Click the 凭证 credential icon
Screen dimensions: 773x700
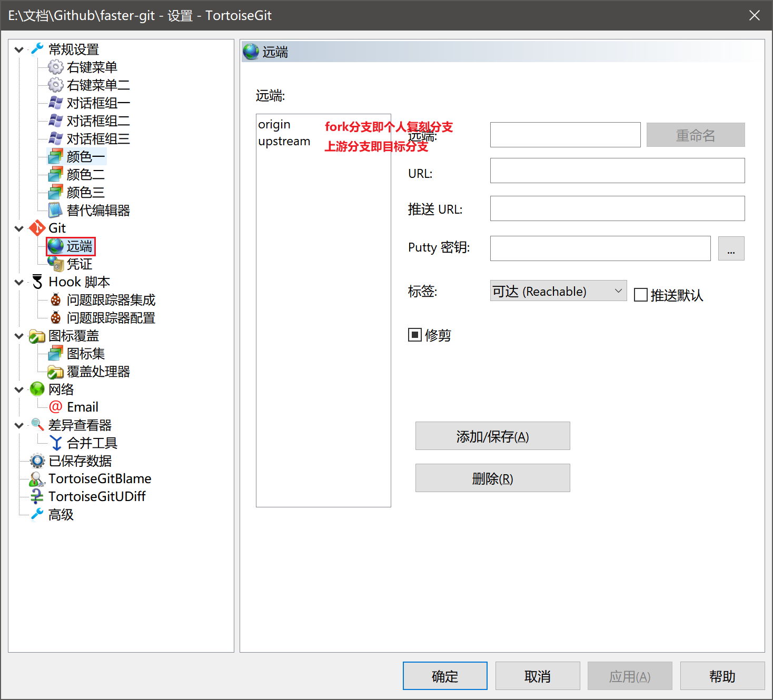pyautogui.click(x=55, y=264)
